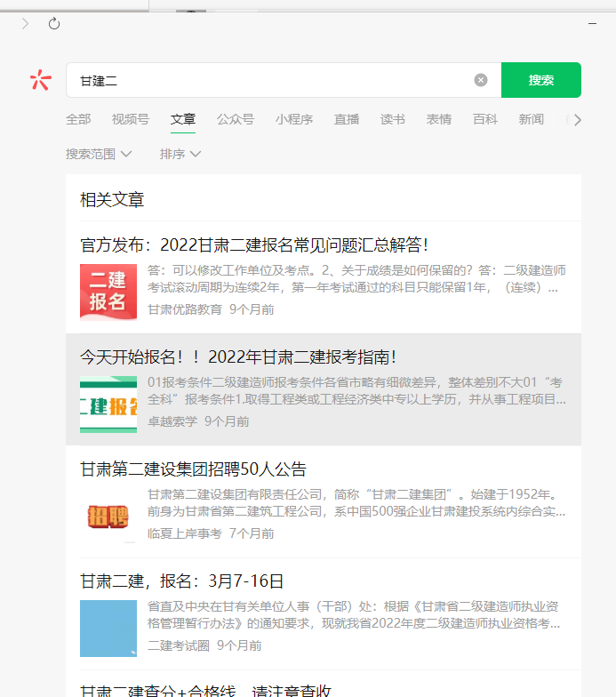Open the 新闻 tab
The height and width of the screenshot is (697, 616).
tap(532, 119)
